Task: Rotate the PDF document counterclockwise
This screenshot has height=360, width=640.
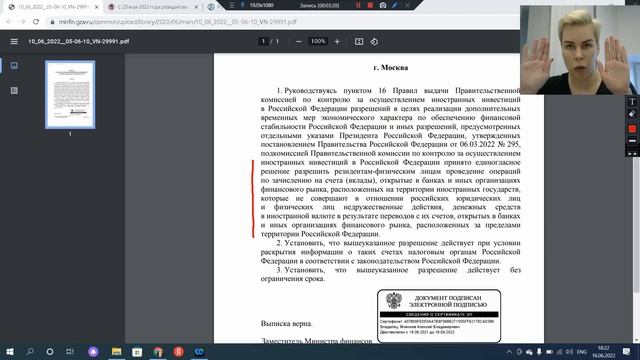Action: (374, 42)
